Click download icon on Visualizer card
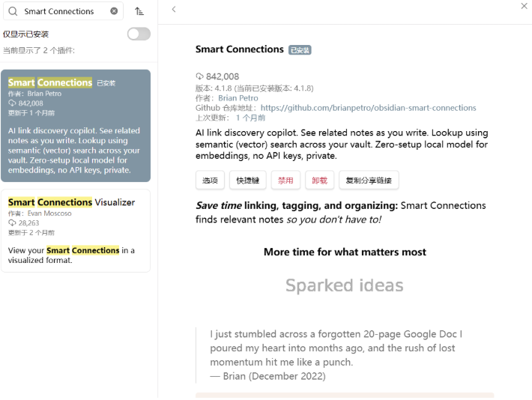 [x=12, y=223]
